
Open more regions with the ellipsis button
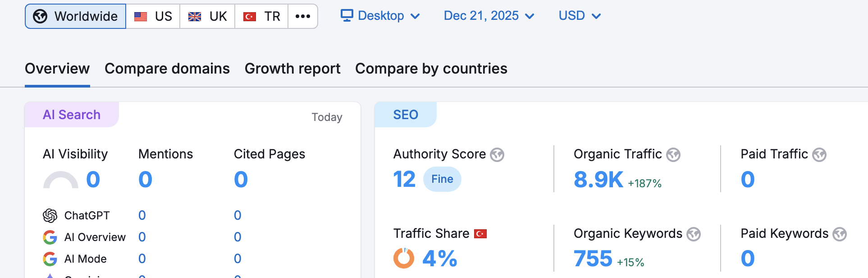click(303, 16)
